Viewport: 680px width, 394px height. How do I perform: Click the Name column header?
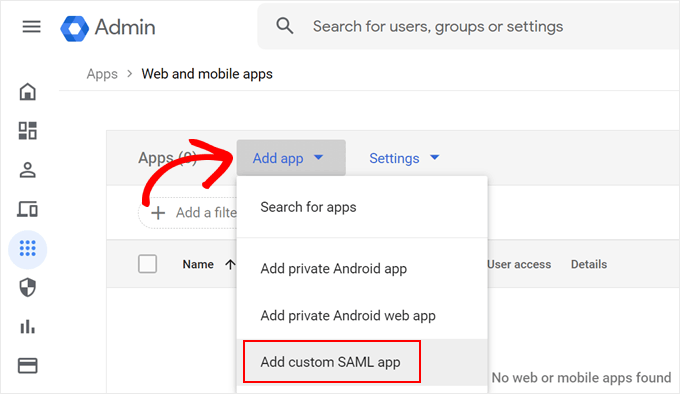(x=198, y=264)
